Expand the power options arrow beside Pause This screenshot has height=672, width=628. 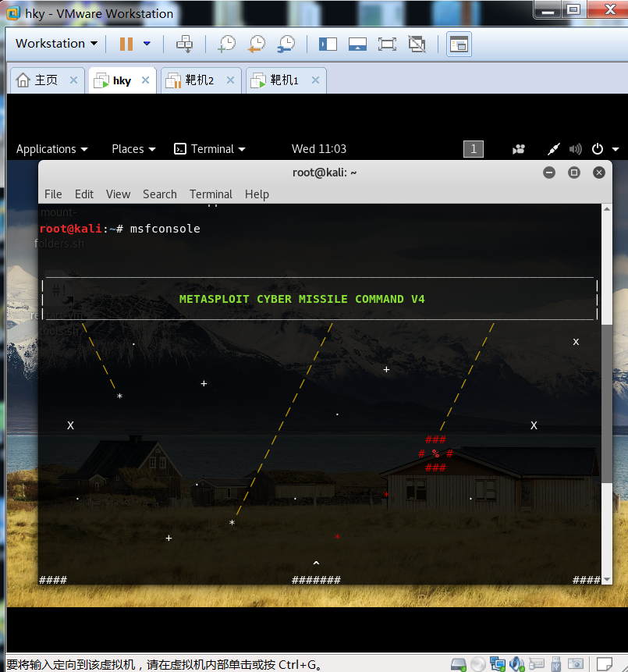tap(147, 44)
